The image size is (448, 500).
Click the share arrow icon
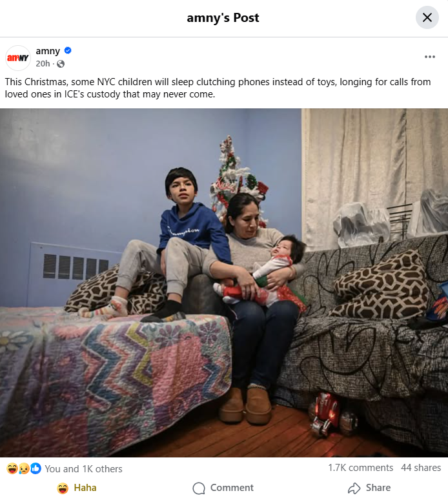coord(354,488)
